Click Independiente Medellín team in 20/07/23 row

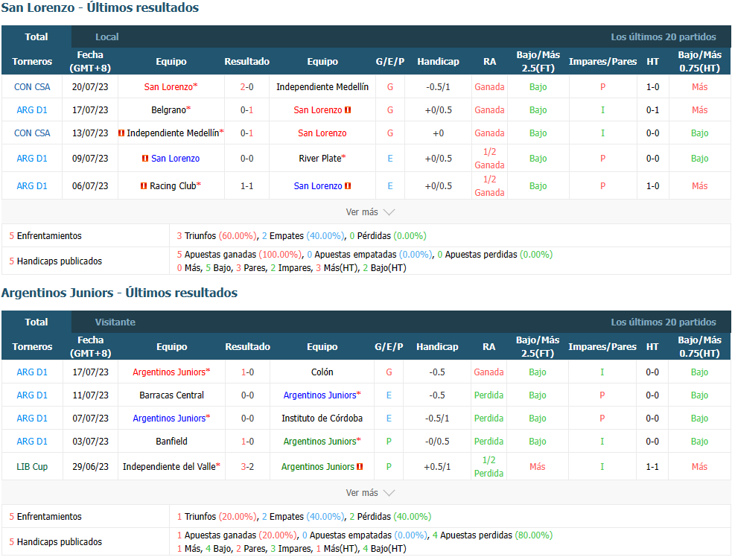click(x=322, y=86)
